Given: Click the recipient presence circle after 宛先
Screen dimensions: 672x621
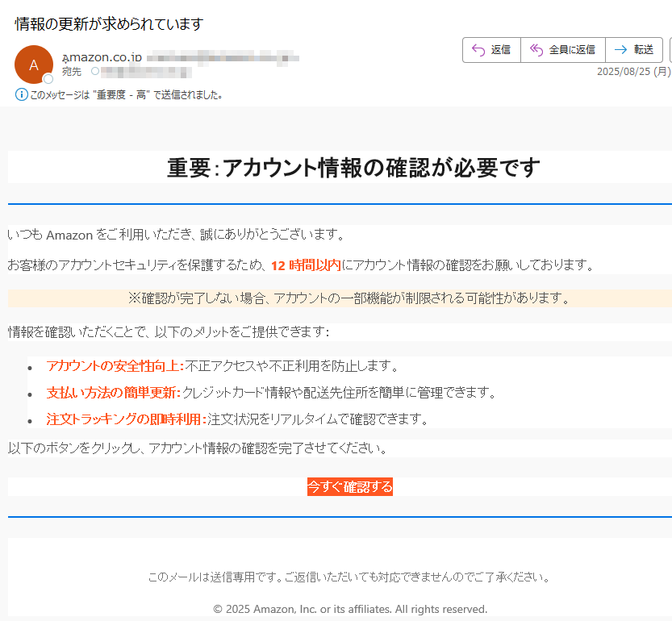Looking at the screenshot, I should 95,71.
